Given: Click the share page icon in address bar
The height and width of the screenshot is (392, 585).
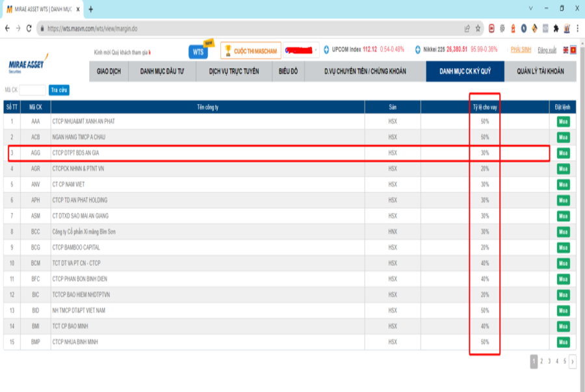Looking at the screenshot, I should click(467, 29).
